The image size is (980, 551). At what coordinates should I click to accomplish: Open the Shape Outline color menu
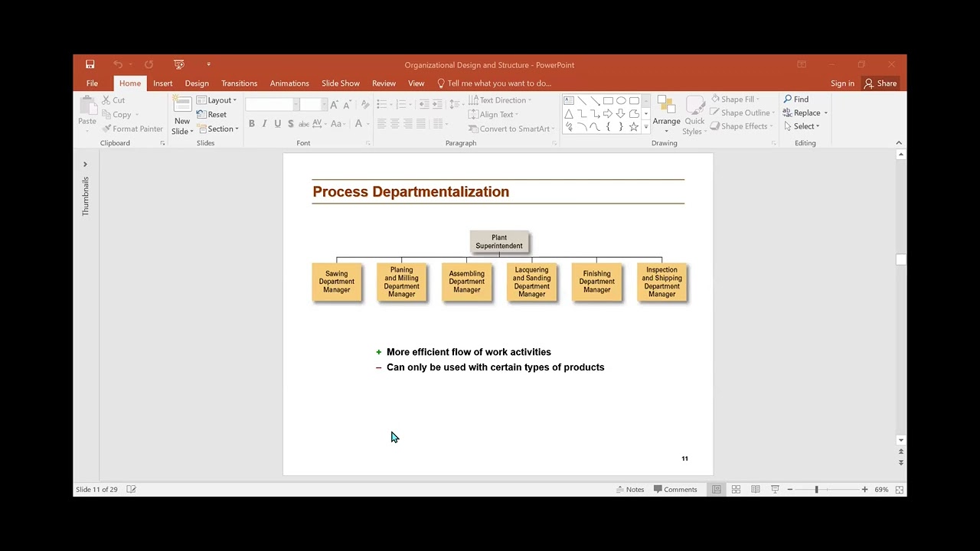pos(742,112)
